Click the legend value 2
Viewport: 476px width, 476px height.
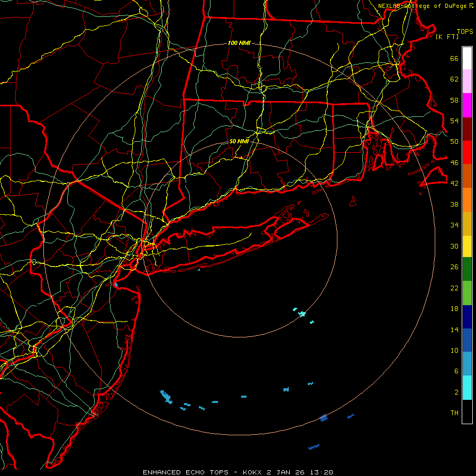click(456, 392)
